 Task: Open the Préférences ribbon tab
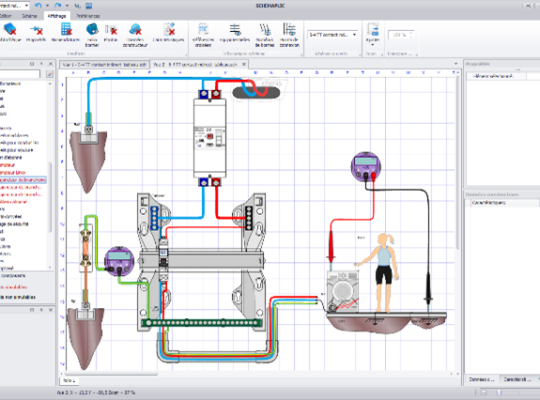click(x=88, y=16)
